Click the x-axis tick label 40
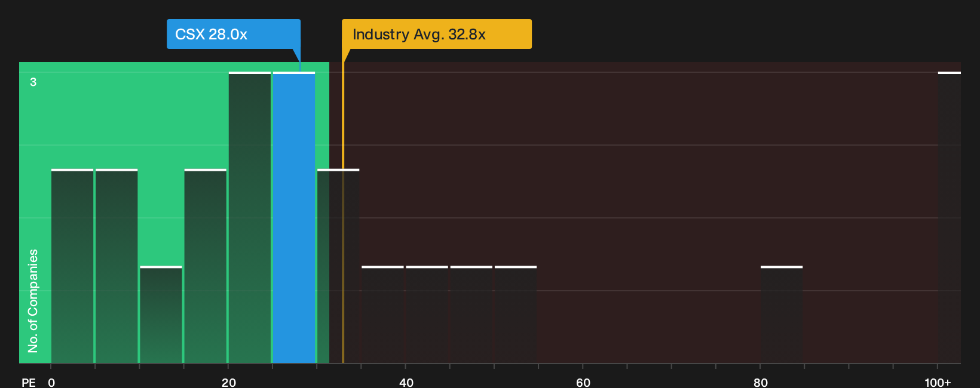This screenshot has height=388, width=980. (x=406, y=383)
